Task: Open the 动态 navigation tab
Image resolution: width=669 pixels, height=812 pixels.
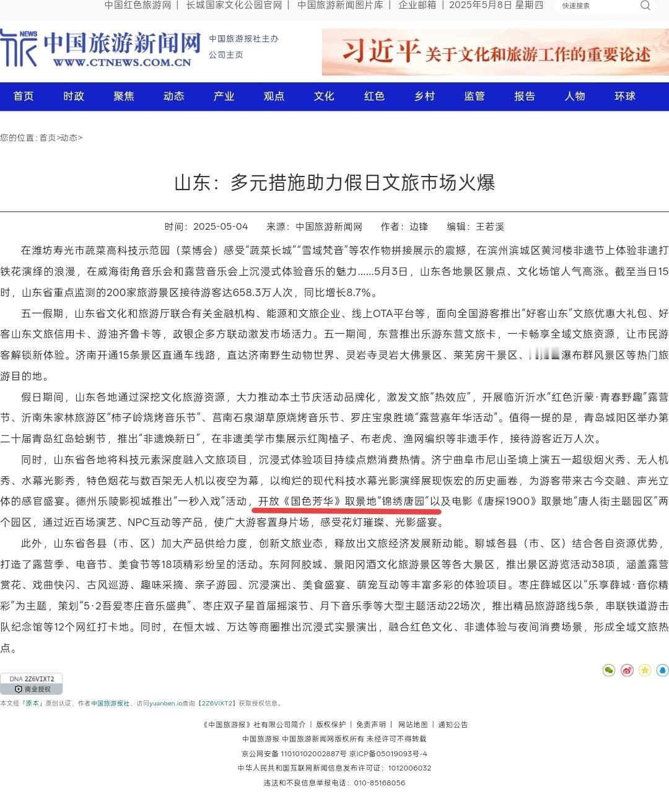Action: coord(174,96)
